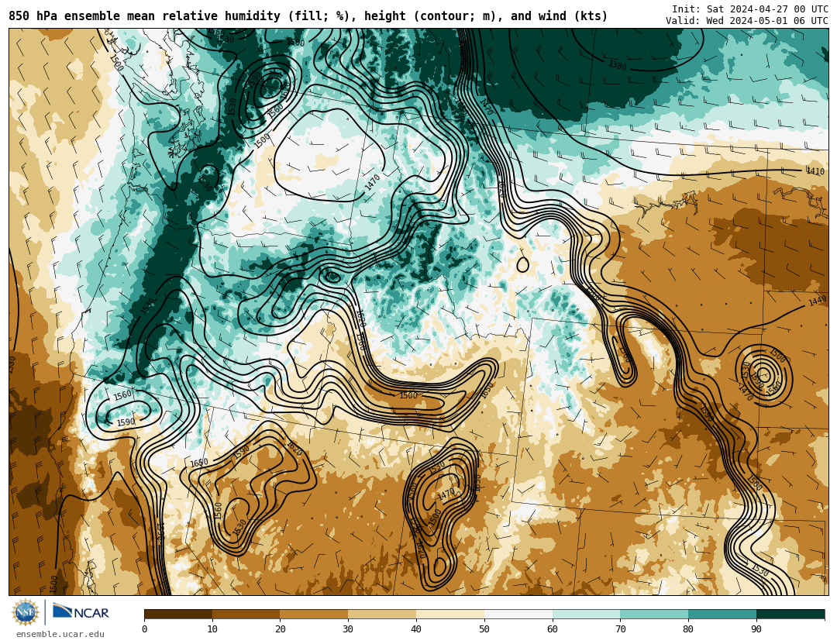Click the colorbar tick label 10
This screenshot has width=837, height=644.
coord(212,629)
